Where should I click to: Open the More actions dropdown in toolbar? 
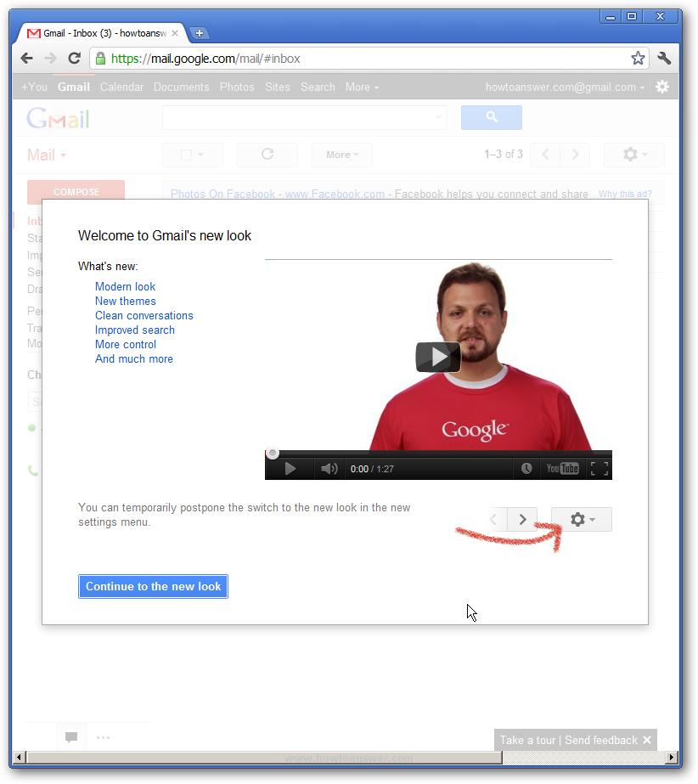342,155
